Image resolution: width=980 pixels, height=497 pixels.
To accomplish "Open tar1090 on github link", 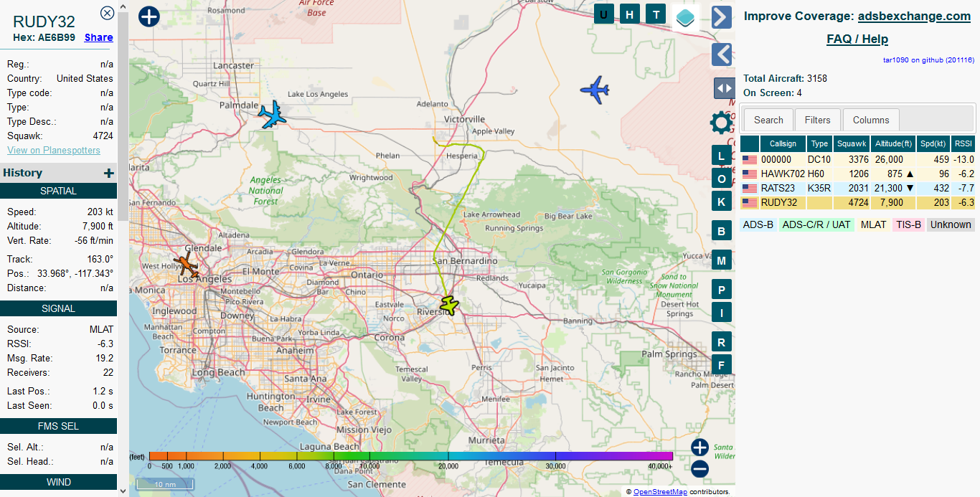I will (x=928, y=60).
